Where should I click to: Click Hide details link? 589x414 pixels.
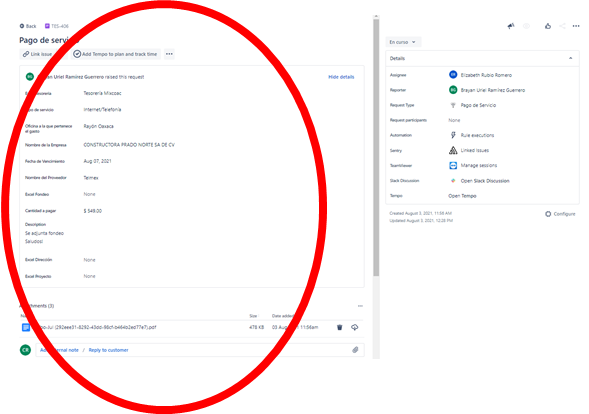[341, 77]
